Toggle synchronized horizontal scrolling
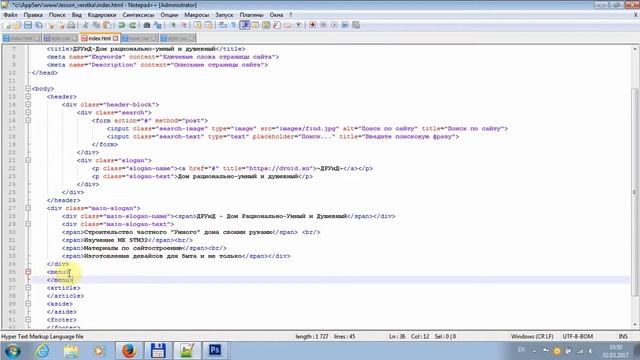This screenshot has width=640, height=360. [x=209, y=25]
